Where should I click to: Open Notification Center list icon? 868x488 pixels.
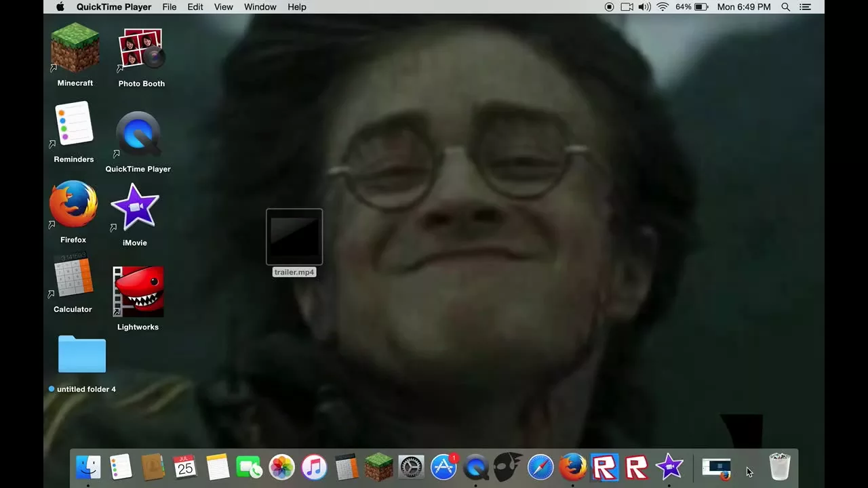point(805,7)
